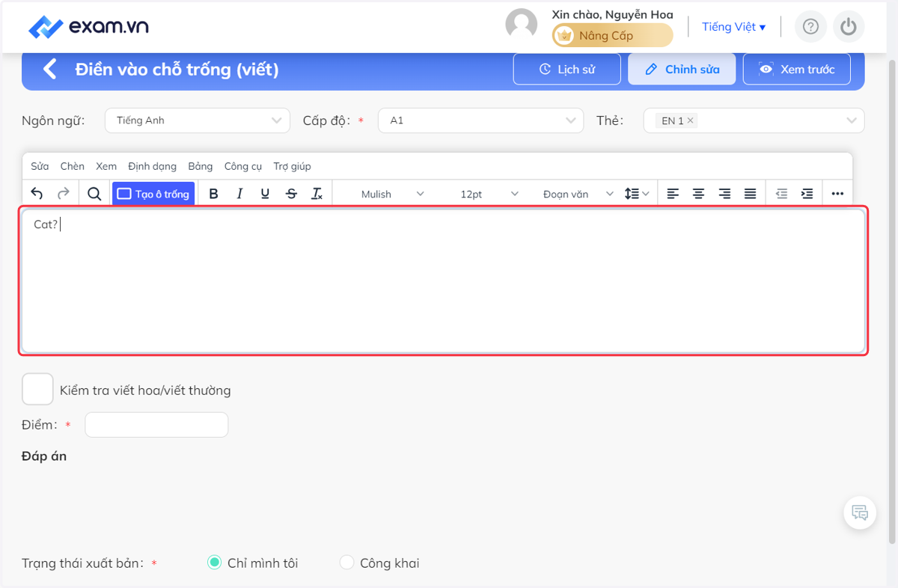Open the Trợ giúp menu
Image resolution: width=898 pixels, height=588 pixels.
(x=292, y=166)
